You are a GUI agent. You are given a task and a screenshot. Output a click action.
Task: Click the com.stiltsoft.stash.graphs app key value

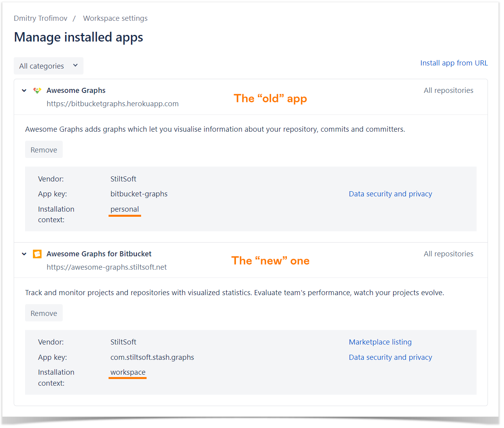tap(152, 357)
